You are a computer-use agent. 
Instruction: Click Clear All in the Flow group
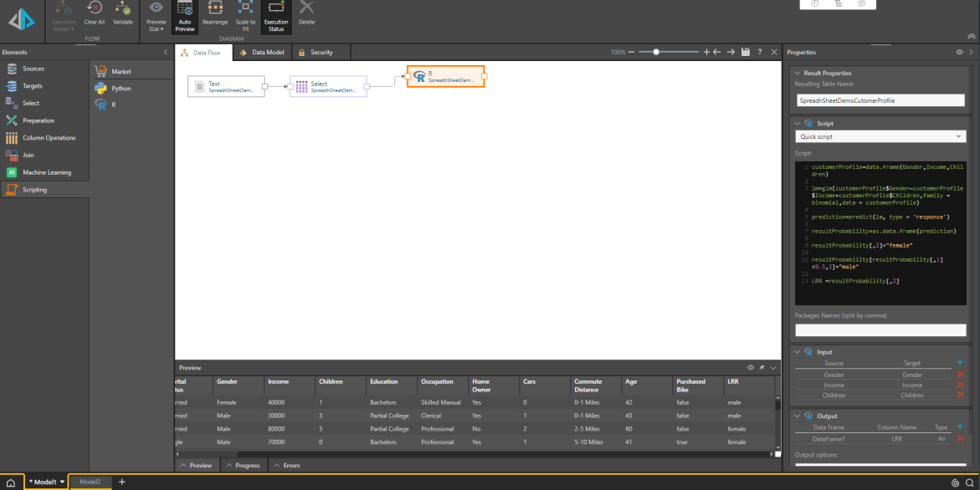coord(95,10)
